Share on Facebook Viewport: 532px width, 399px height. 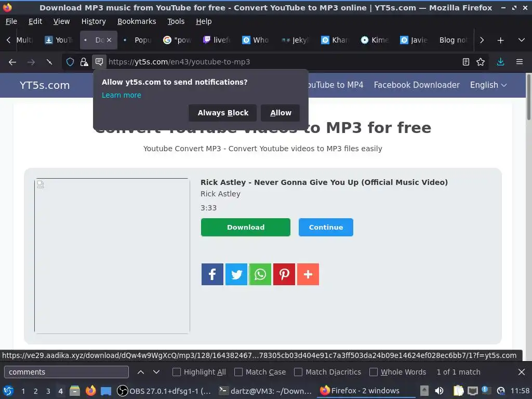click(212, 274)
